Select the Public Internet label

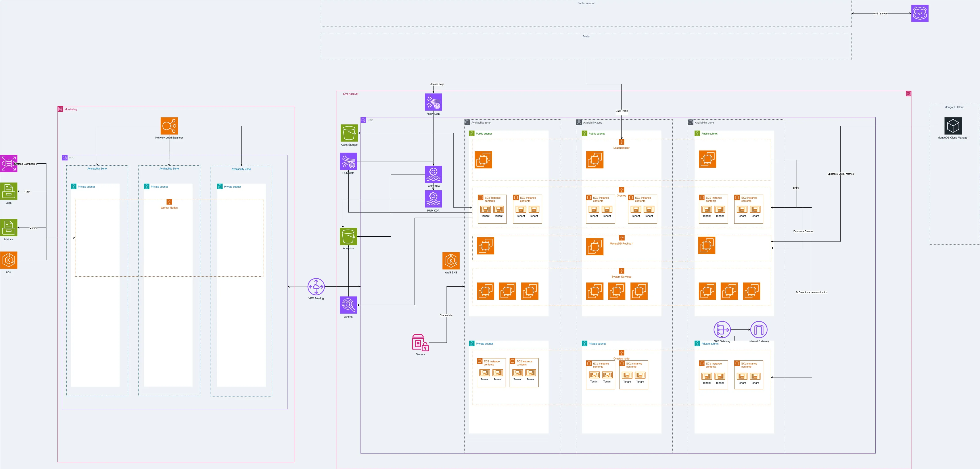586,3
